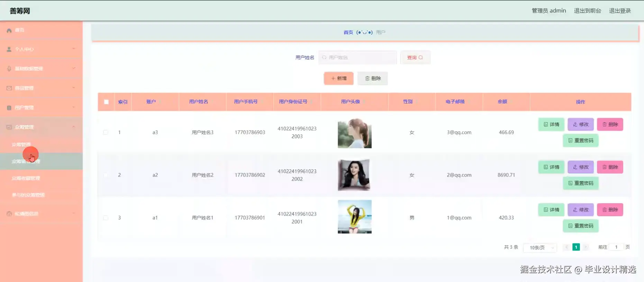Open 参与的众筹管理 submenu item
Viewport: 644px width, 282px height.
41,195
